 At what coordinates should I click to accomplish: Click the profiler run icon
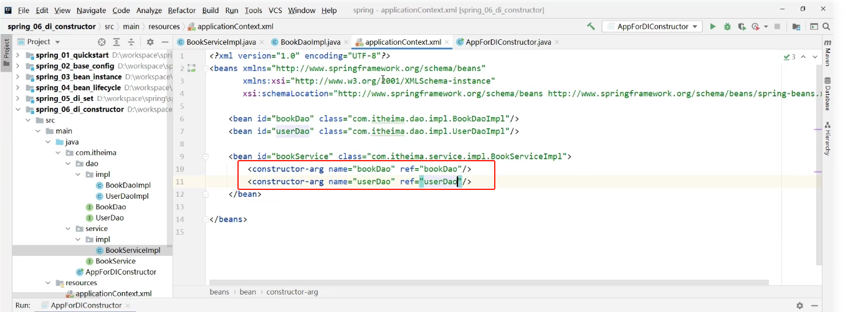[x=755, y=27]
